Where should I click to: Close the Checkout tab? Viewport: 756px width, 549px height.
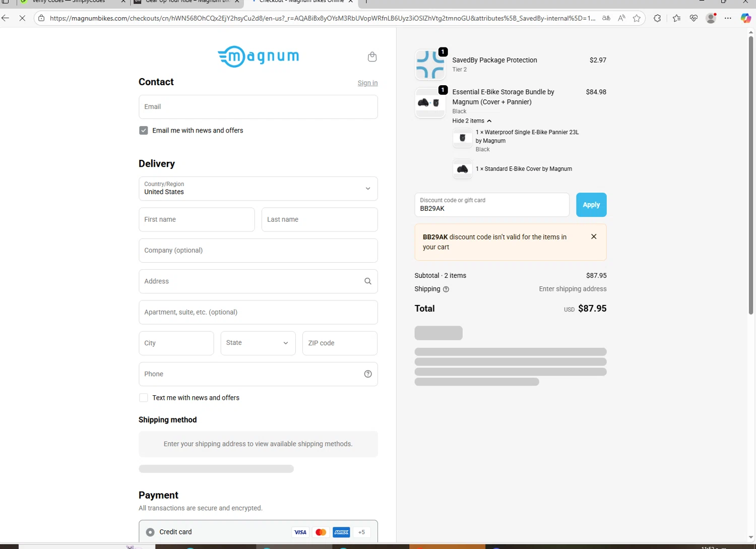(x=351, y=2)
